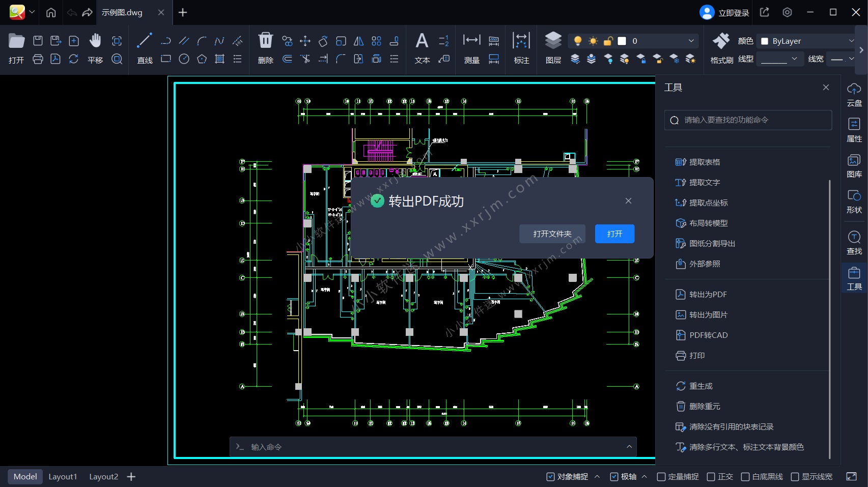
Task: Toggle the 对象捕捉 checkbox
Action: pos(550,477)
